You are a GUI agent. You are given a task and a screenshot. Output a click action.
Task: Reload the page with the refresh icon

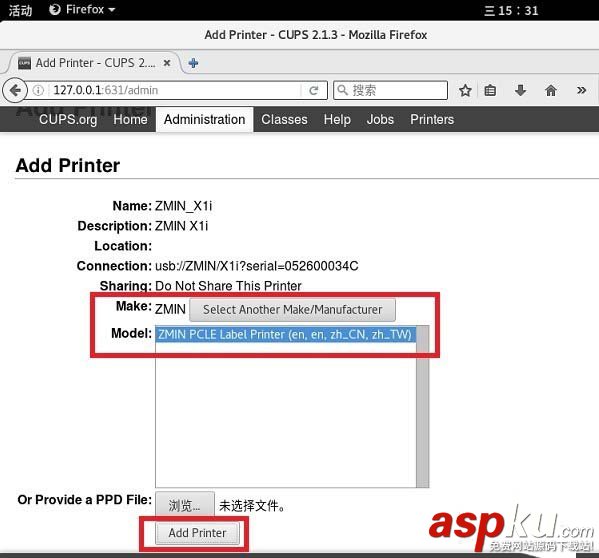(314, 91)
